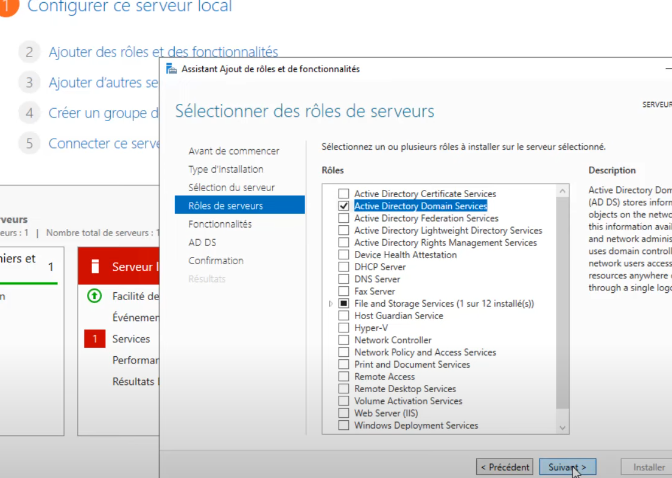Click the roles list scrollbar thumb
This screenshot has height=478, width=672.
tap(562, 303)
